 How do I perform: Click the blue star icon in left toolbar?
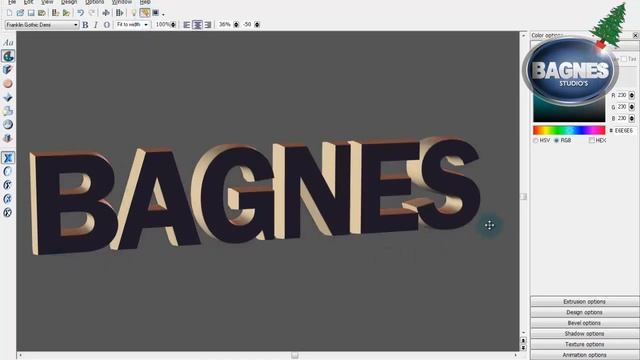8,97
